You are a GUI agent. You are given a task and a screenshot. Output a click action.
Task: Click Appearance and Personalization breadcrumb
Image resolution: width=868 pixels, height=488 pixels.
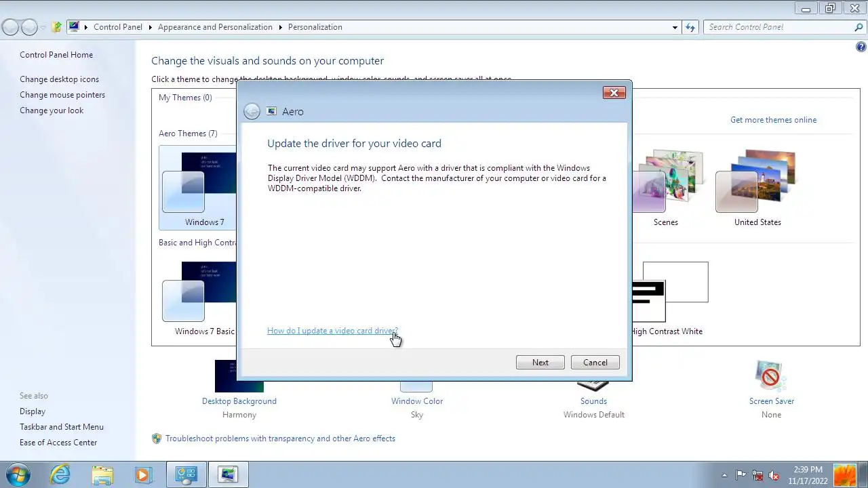[x=215, y=27]
